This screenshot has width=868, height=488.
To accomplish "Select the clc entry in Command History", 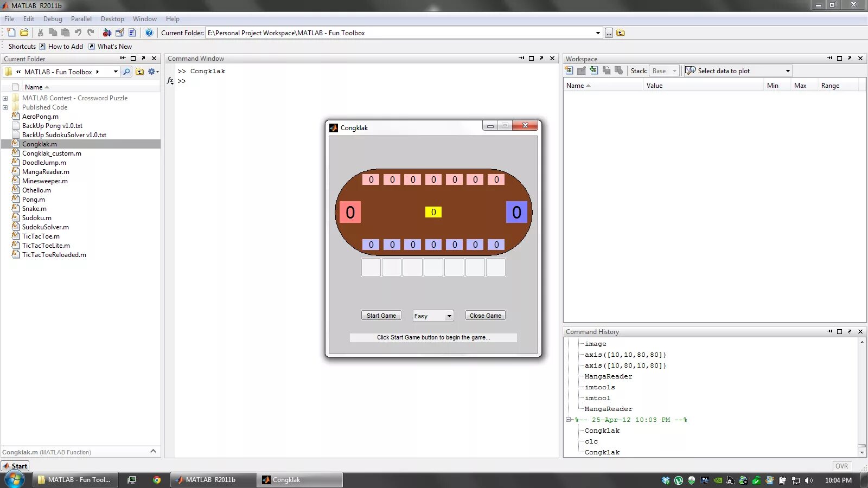I will click(x=591, y=441).
